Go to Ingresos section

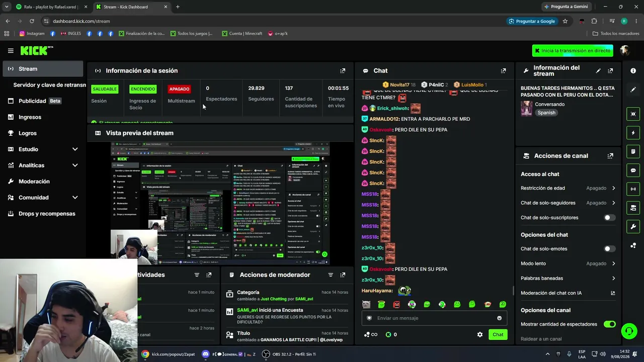[43, 117]
